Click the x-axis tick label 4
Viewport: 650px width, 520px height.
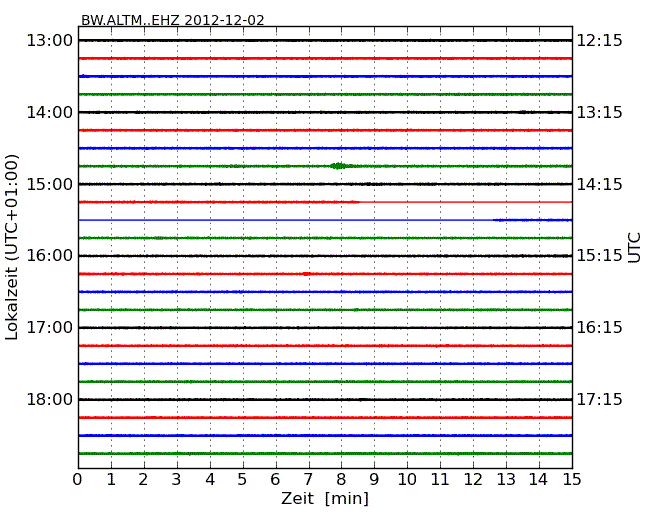click(x=210, y=480)
